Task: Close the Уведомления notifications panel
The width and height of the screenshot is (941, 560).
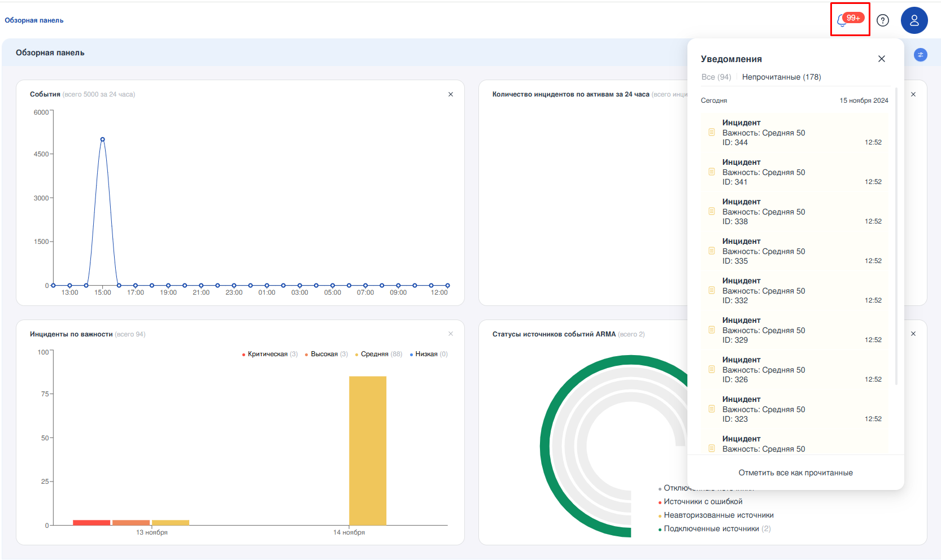Action: pos(881,59)
